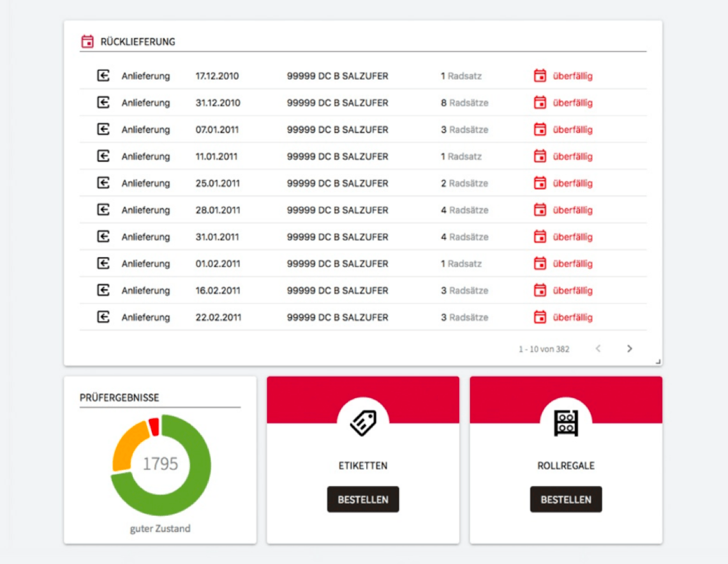Open the überfällig status link for 07.01.2011
The width and height of the screenshot is (728, 564).
click(x=573, y=129)
